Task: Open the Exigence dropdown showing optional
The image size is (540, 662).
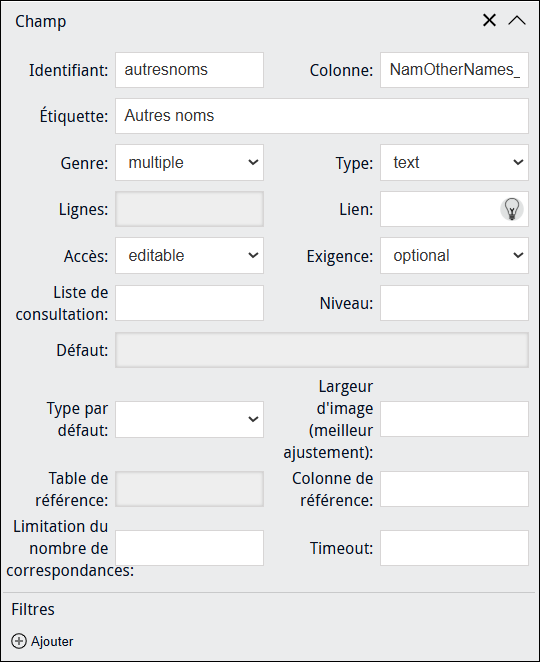Action: pos(454,255)
